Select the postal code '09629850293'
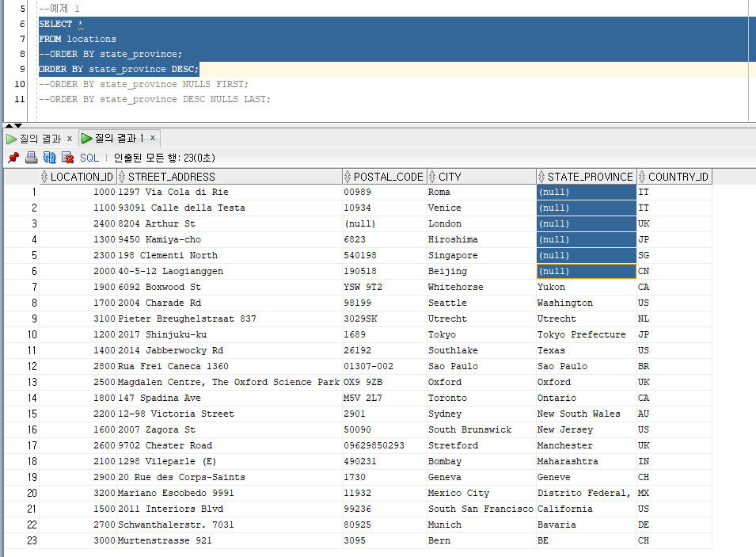The width and height of the screenshot is (756, 557). click(x=384, y=445)
